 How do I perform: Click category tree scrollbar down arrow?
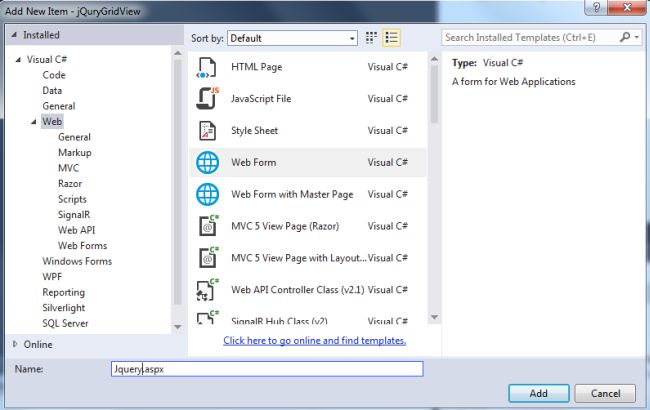tap(178, 327)
